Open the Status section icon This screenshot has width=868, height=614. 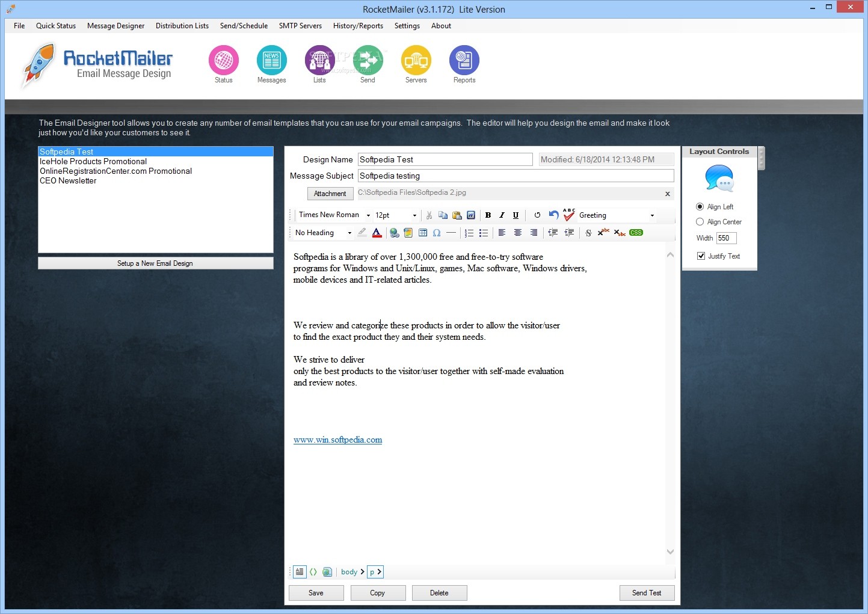pyautogui.click(x=224, y=60)
